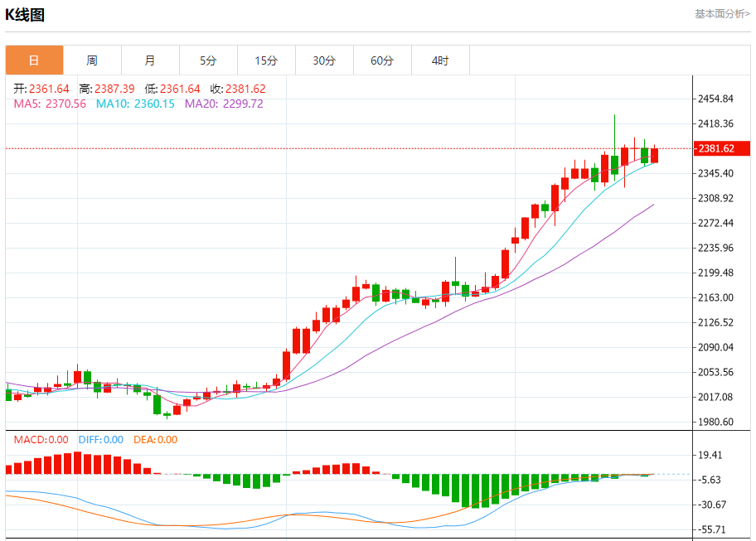
Task: Click the MA5 indicator label
Action: 50,104
